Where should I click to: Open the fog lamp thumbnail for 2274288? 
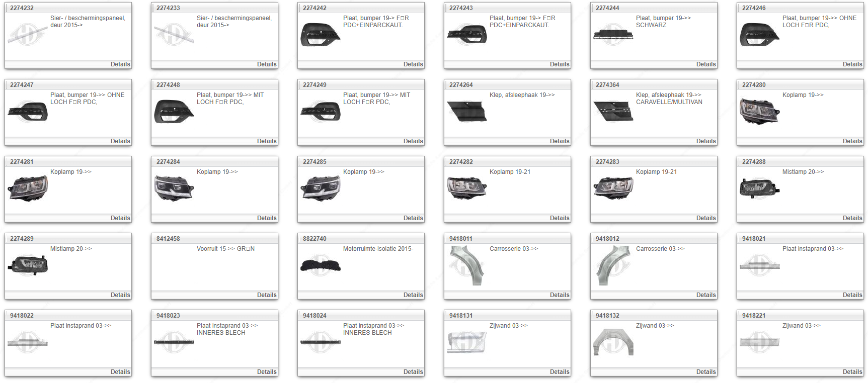tap(759, 188)
